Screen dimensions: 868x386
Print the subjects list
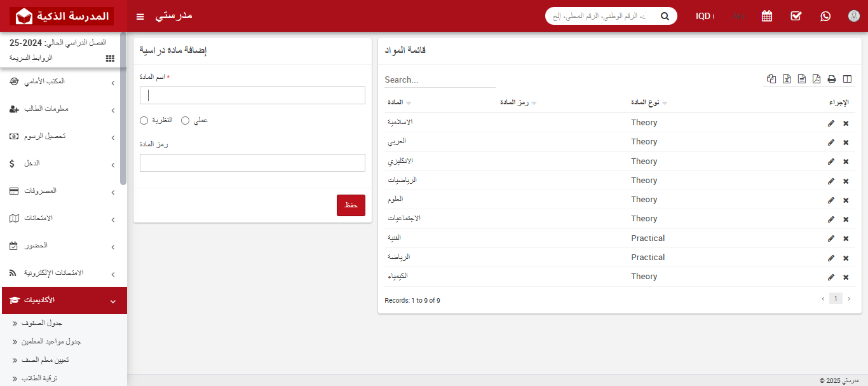coord(832,79)
